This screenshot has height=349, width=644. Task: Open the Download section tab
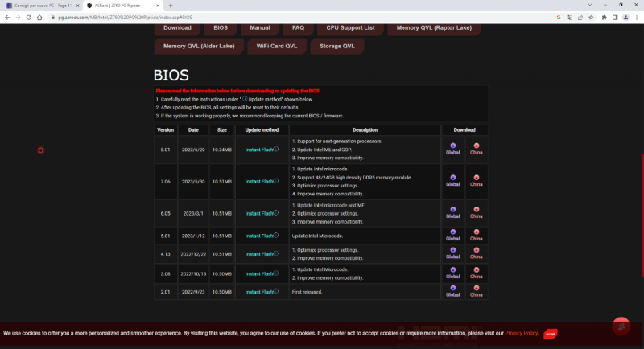point(177,28)
